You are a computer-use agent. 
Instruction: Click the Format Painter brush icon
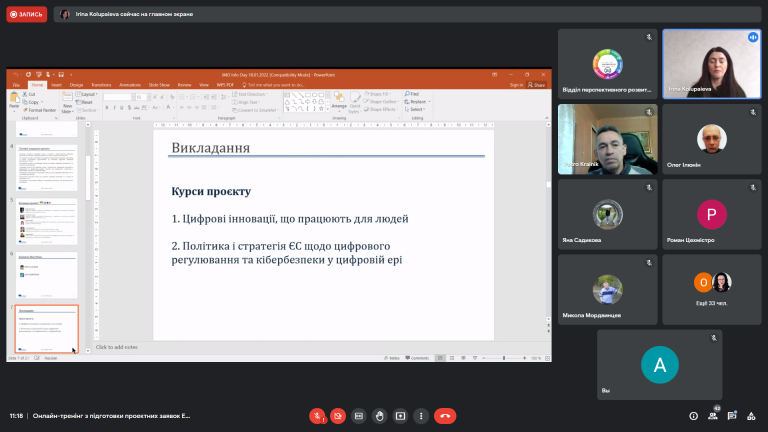pyautogui.click(x=25, y=110)
